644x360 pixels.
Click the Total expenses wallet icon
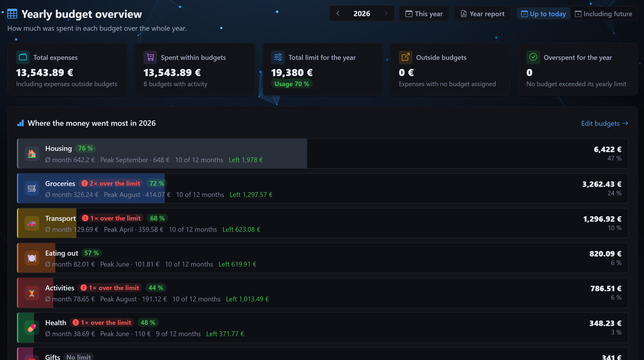pyautogui.click(x=23, y=57)
